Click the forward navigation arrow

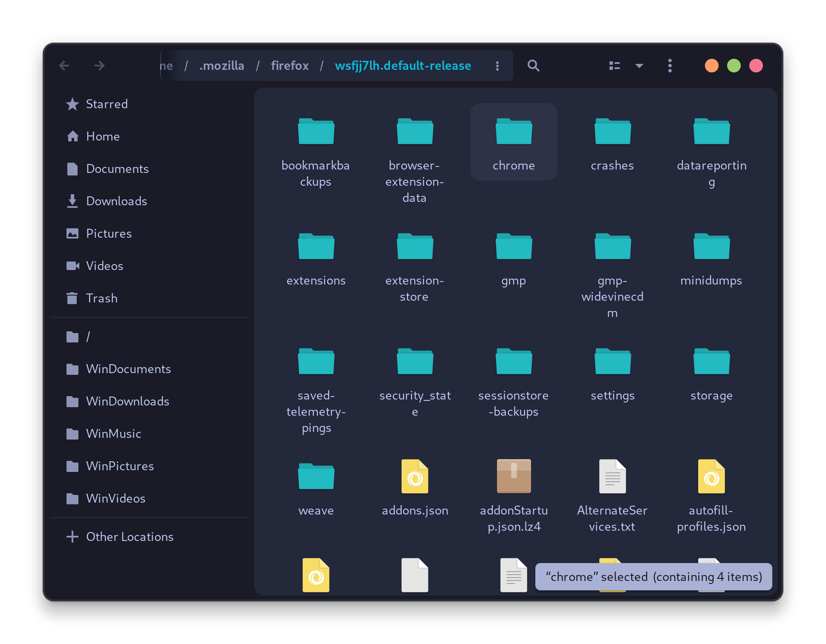[99, 66]
